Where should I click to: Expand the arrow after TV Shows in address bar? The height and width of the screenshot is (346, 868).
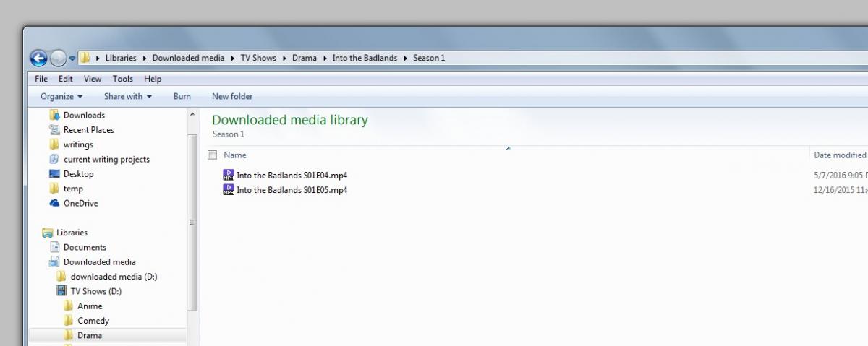pyautogui.click(x=284, y=58)
